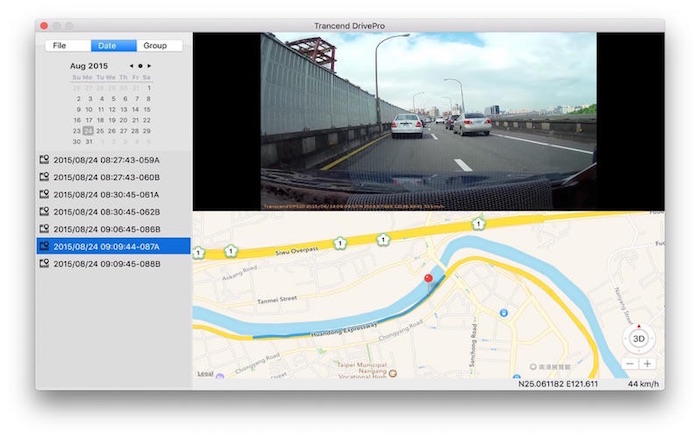700x438 pixels.
Task: Select the Date tab
Action: point(114,46)
